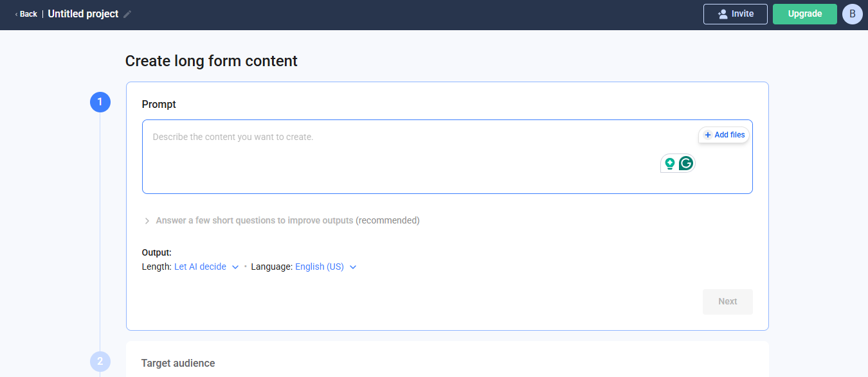Open the Target audience section
The image size is (868, 377).
pos(178,364)
